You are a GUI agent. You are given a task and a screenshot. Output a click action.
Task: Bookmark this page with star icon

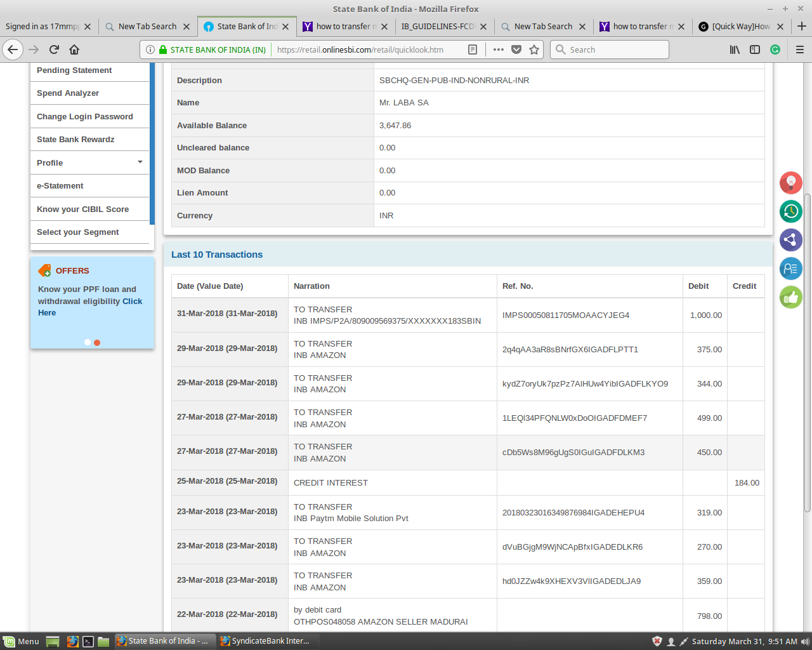534,50
